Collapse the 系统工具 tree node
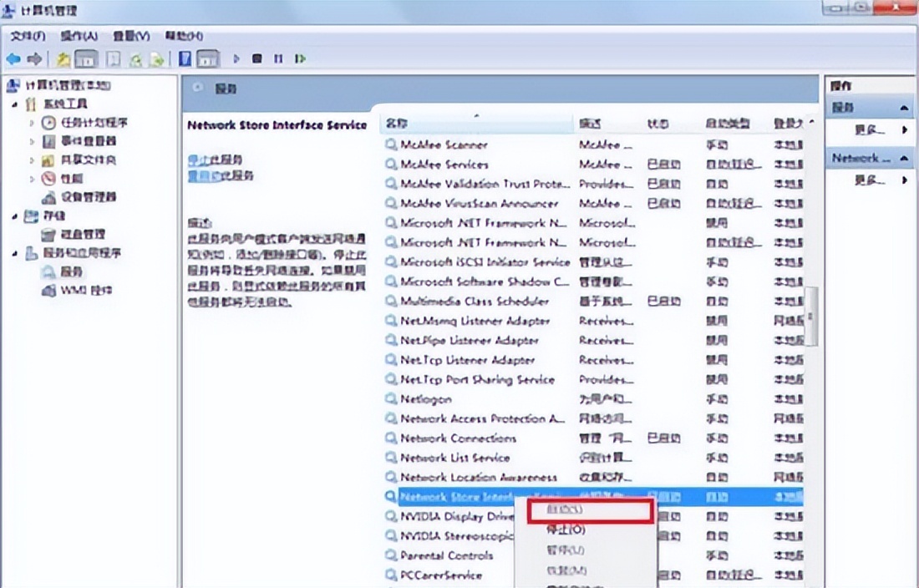This screenshot has height=588, width=919. [x=14, y=104]
